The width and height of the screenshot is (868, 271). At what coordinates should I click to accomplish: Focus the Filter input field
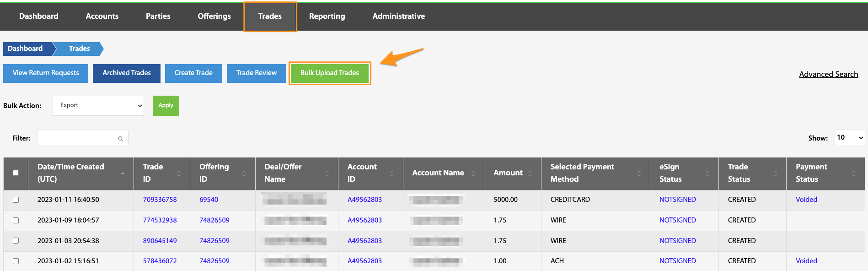[x=83, y=138]
